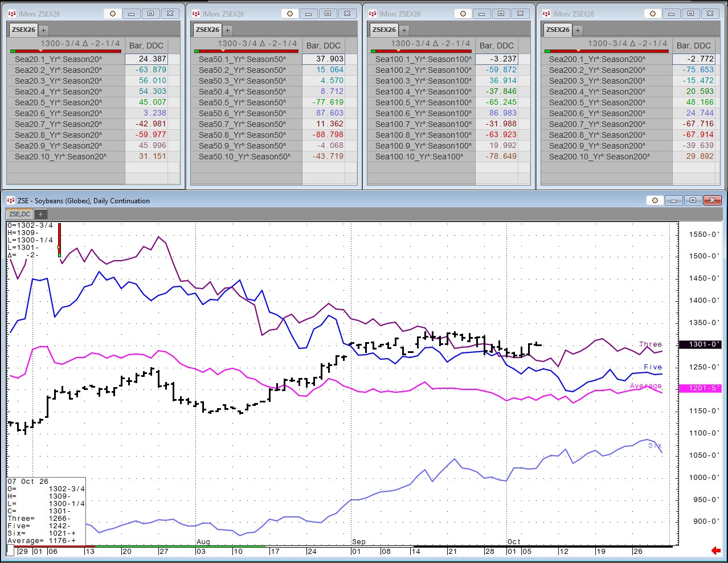
Task: Select row Sea20.6_Yr^:Season20^
Action: [66, 113]
